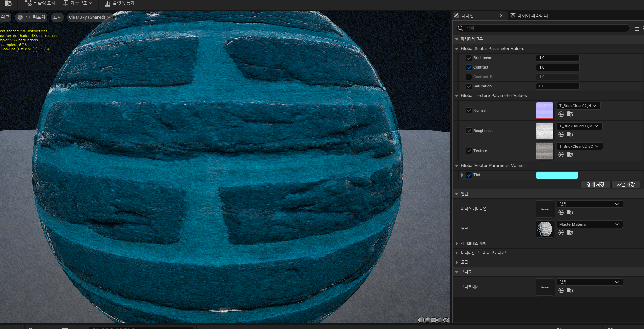This screenshot has height=329, width=644.
Task: Select the cube preview mesh icon
Action: pyautogui.click(x=440, y=320)
